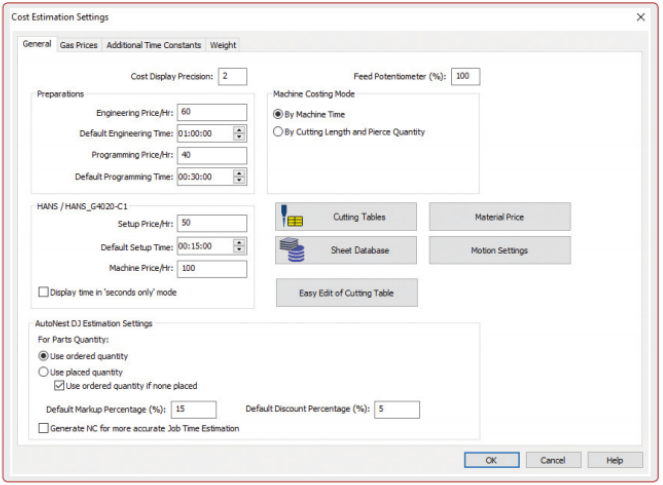This screenshot has width=663, height=485.
Task: Open the Additional Time Constants tab
Action: point(153,45)
